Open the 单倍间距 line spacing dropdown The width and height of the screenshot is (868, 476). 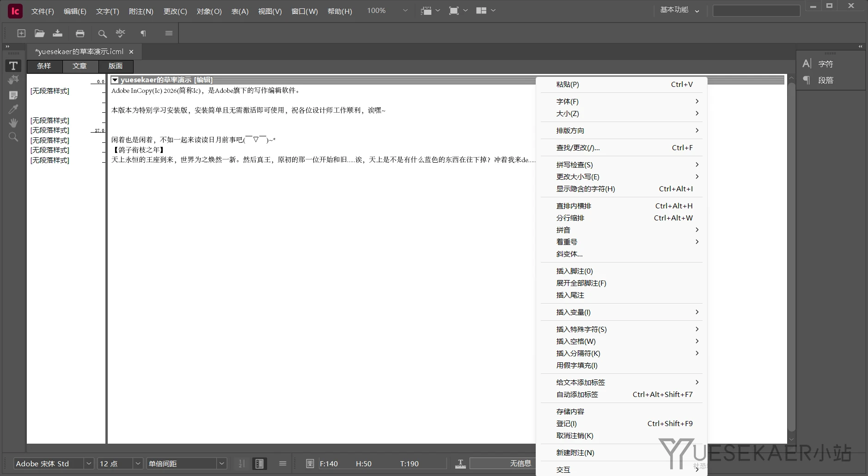221,464
